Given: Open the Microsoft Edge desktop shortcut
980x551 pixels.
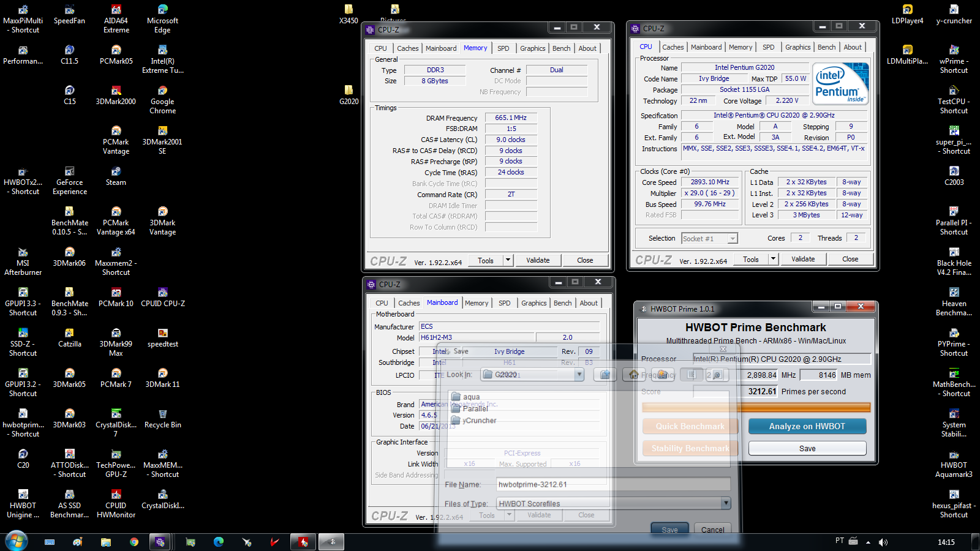Looking at the screenshot, I should 162,19.
